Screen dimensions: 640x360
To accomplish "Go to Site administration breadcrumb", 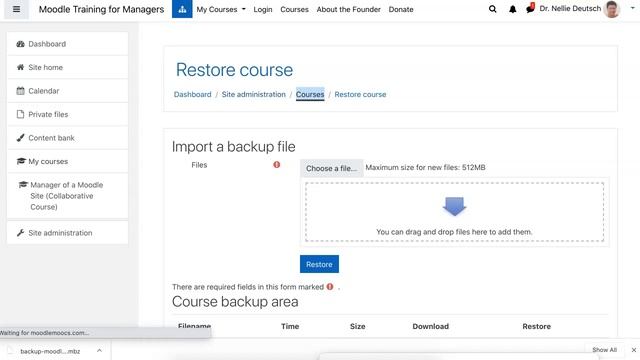I will point(253,94).
